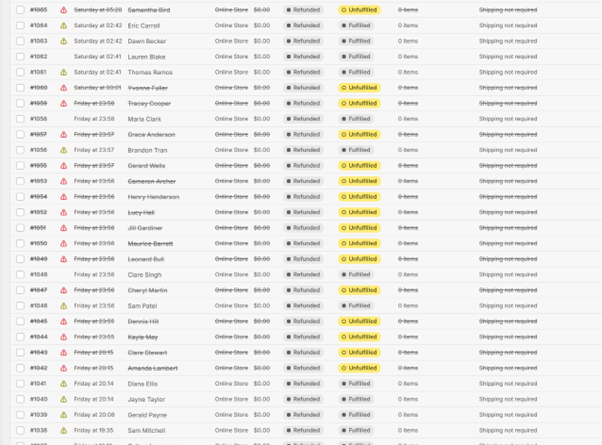602x445 pixels.
Task: Click the red warning icon for order #1043
Action: [x=64, y=352]
